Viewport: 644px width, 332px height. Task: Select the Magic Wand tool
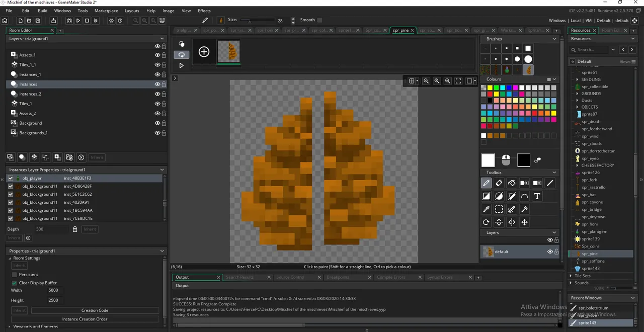[x=524, y=209]
